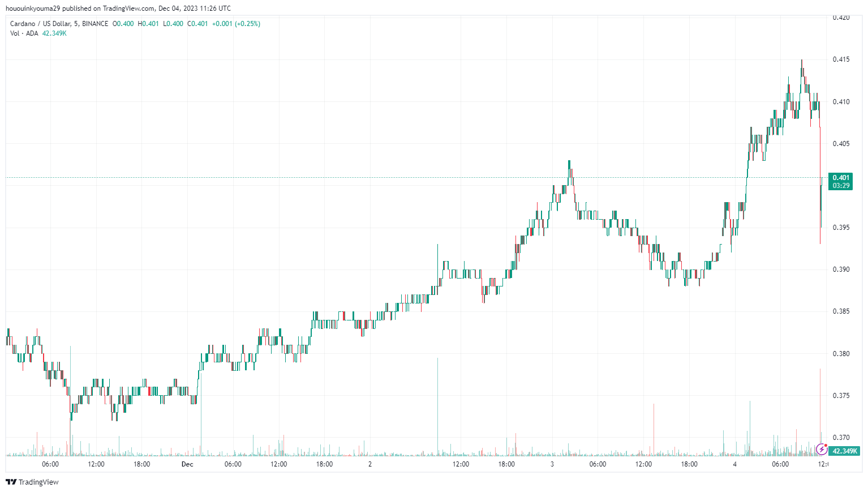Select the Vol · ADA indicator label
Image resolution: width=868 pixels, height=492 pixels.
click(24, 33)
